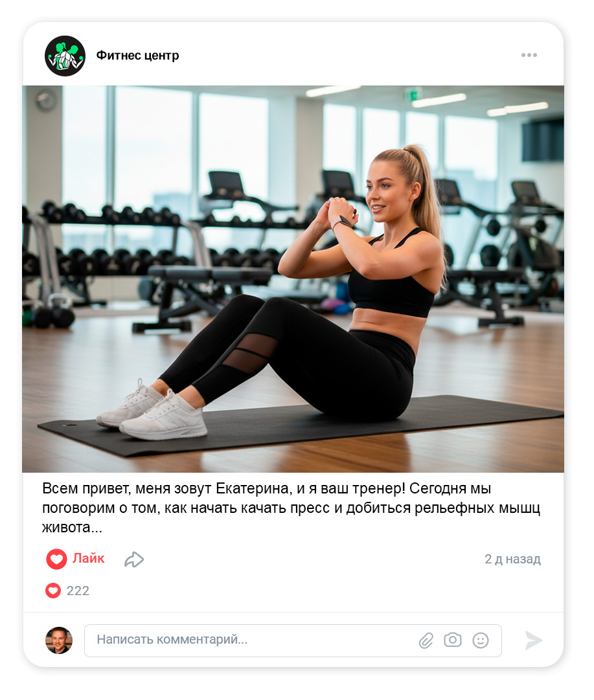Add a photo with the camera icon

click(452, 640)
